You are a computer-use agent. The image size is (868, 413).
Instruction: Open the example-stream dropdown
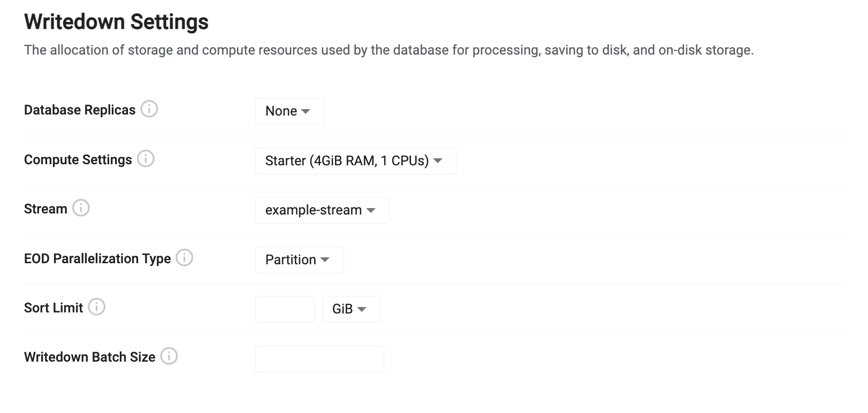322,210
